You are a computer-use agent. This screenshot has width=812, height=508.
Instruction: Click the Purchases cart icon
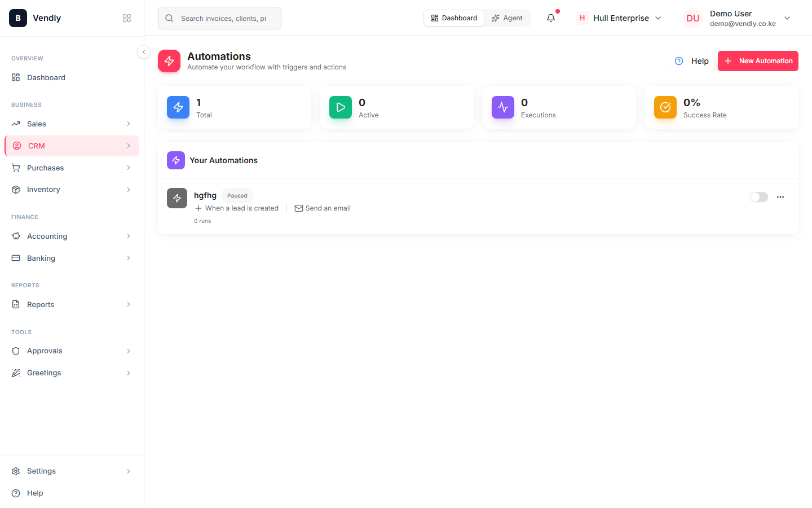point(16,168)
